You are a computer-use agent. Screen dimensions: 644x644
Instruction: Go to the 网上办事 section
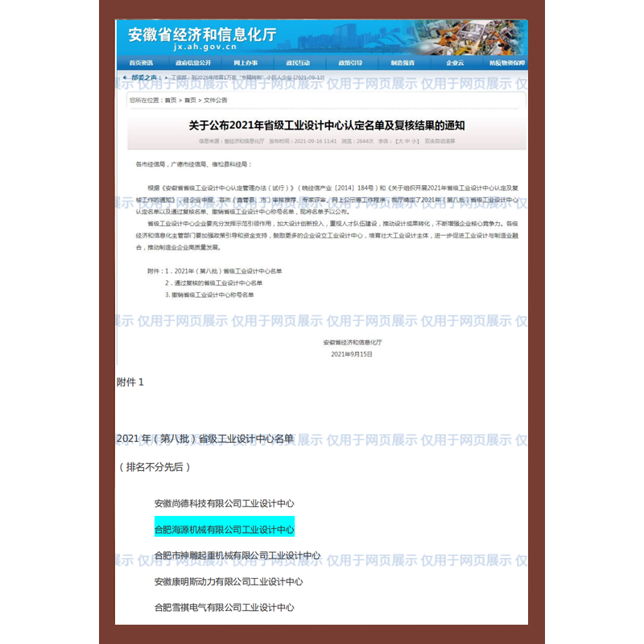[x=246, y=63]
